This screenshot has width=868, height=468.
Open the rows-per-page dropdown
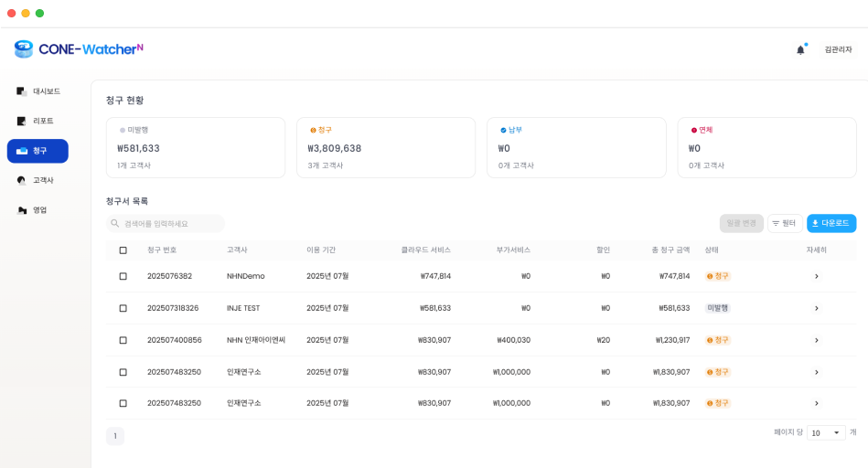pyautogui.click(x=826, y=432)
